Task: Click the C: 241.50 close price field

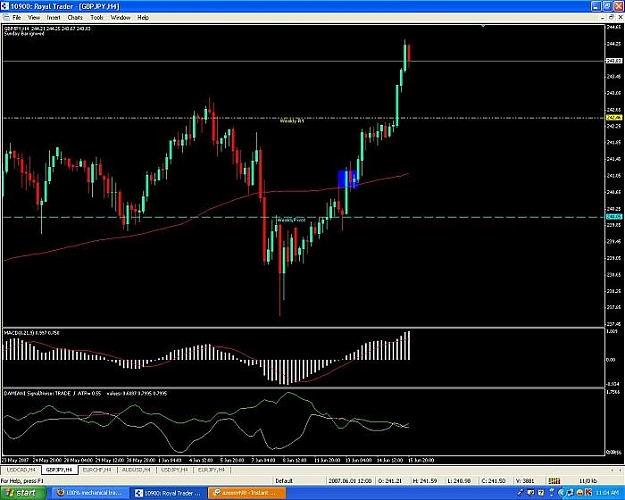Action: click(493, 481)
